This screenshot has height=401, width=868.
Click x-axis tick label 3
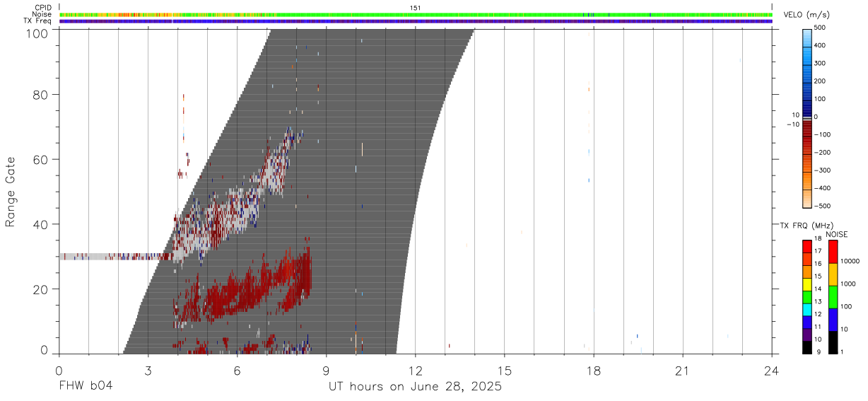pyautogui.click(x=148, y=371)
